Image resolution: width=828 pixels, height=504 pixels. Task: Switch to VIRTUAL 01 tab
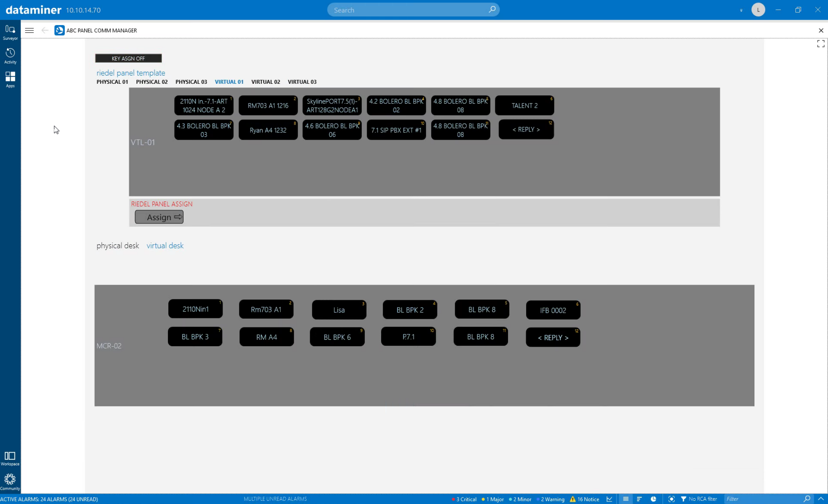click(x=229, y=82)
